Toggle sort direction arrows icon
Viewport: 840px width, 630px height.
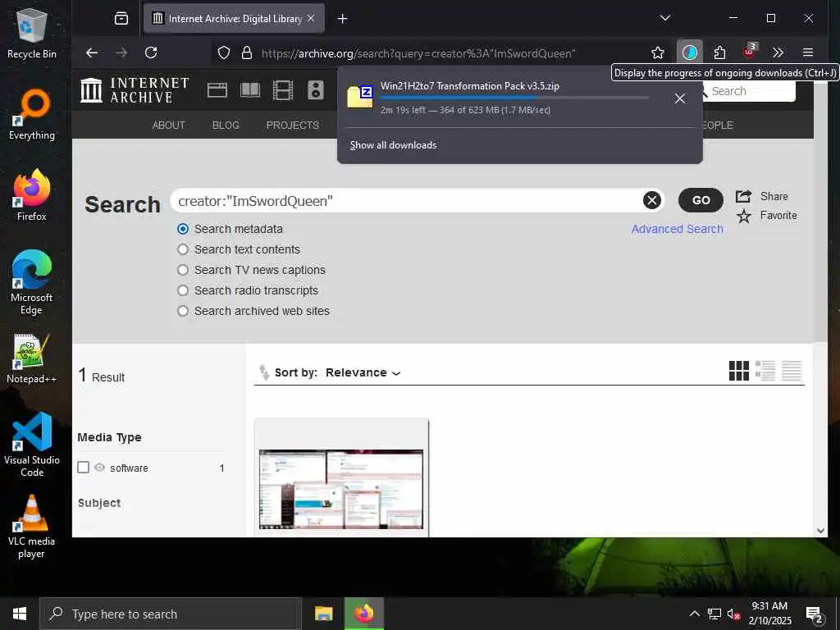point(263,372)
